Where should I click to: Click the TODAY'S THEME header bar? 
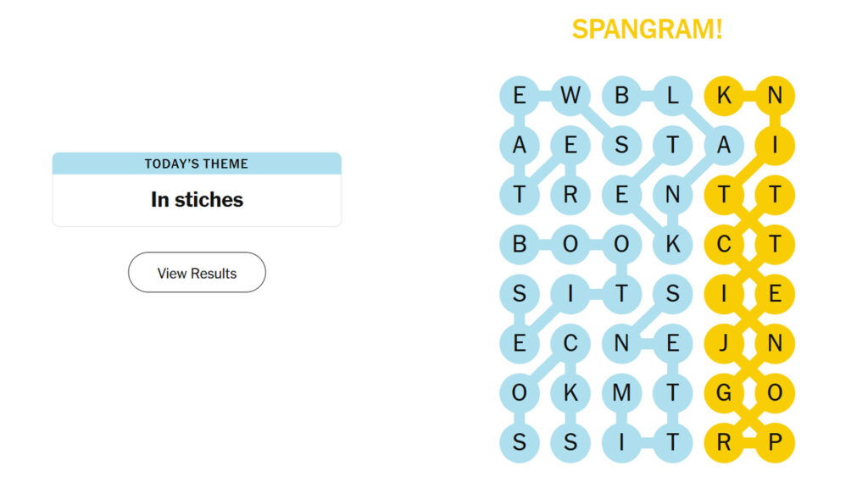point(197,164)
